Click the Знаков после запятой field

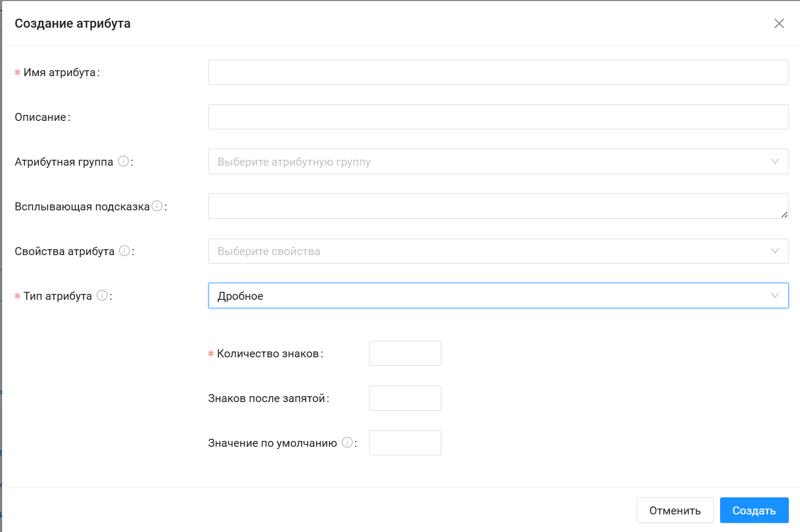click(405, 398)
